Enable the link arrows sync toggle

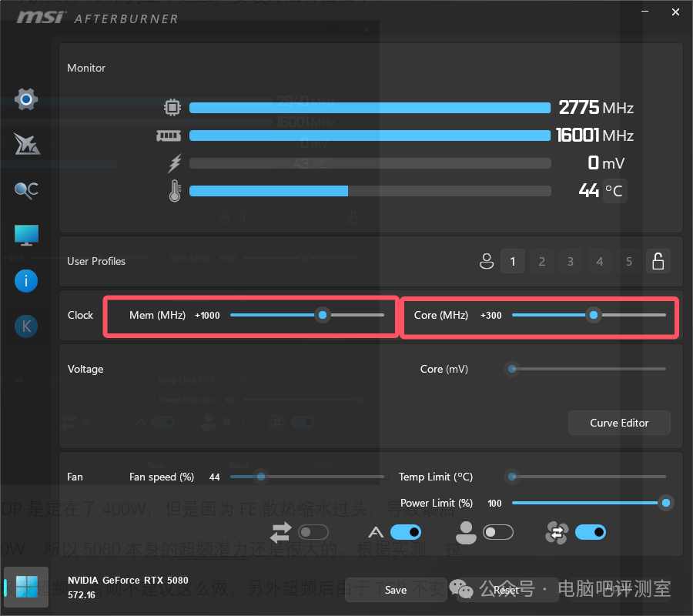(x=313, y=532)
